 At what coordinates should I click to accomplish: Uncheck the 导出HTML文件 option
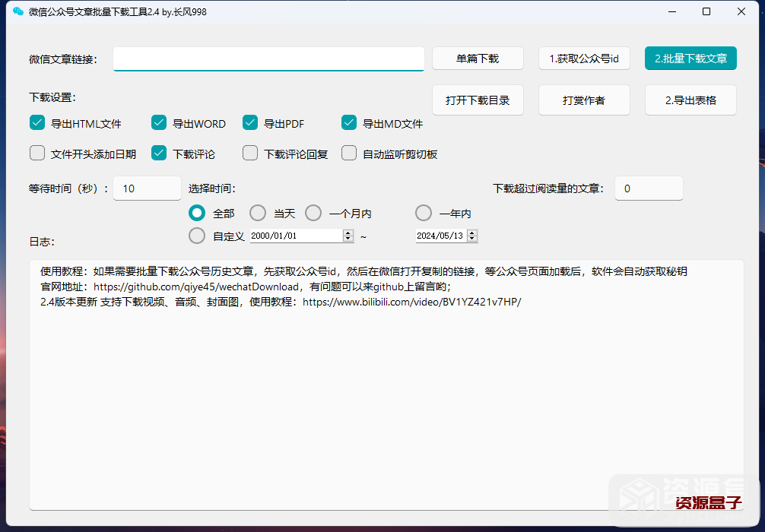tap(37, 122)
